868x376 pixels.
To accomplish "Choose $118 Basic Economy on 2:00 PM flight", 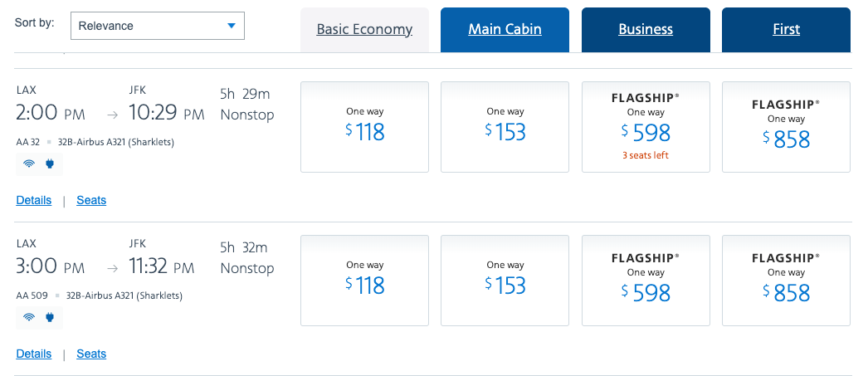I will click(364, 127).
